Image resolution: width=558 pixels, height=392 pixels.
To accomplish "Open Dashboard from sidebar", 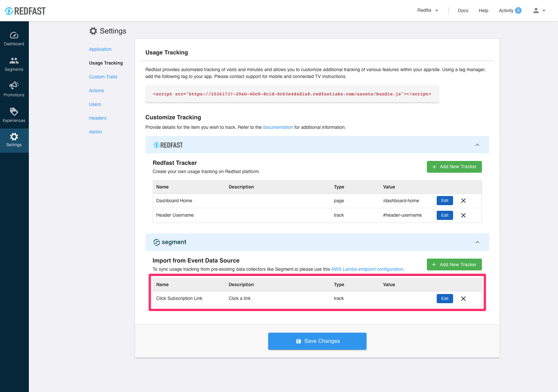I will [x=14, y=39].
